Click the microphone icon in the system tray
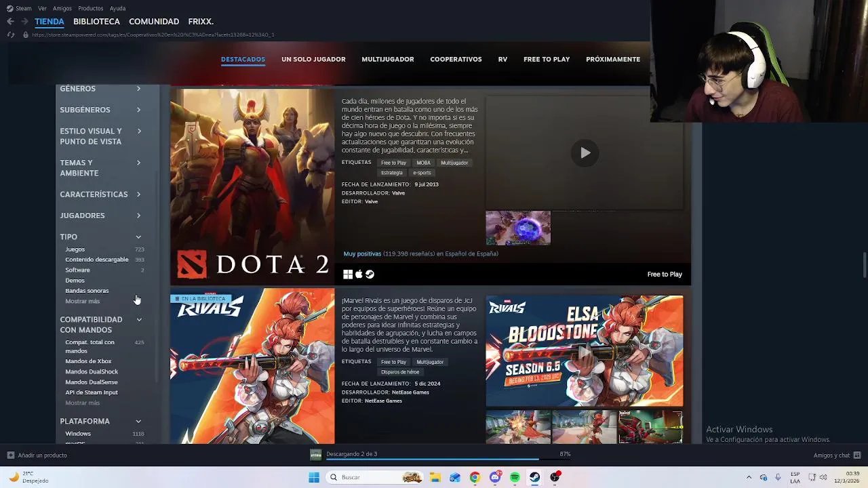The height and width of the screenshot is (488, 868). (778, 477)
